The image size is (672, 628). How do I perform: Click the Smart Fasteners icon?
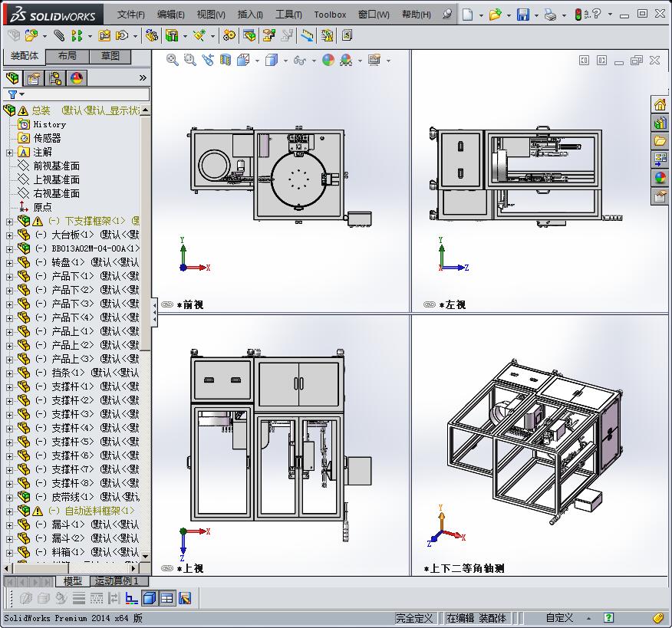point(104,35)
